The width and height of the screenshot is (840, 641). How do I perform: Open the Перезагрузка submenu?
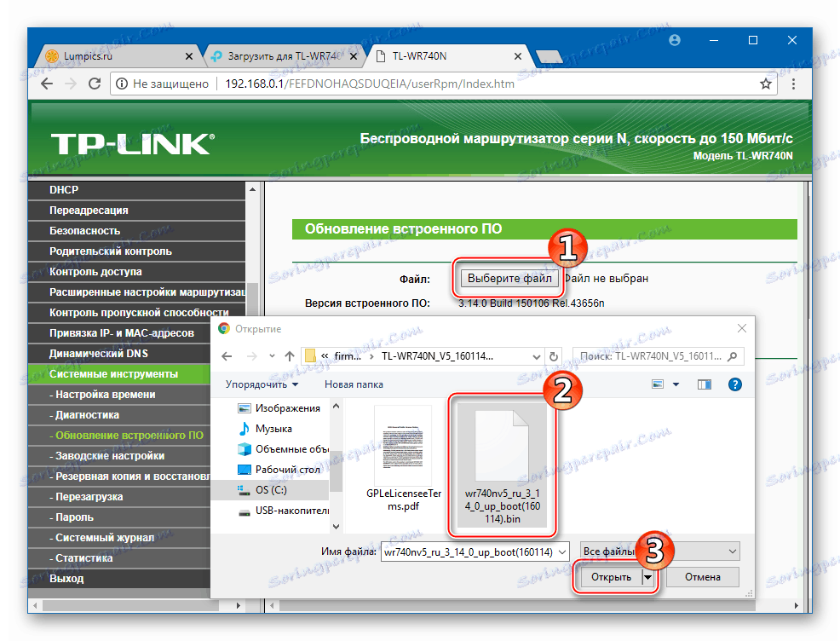(119, 497)
